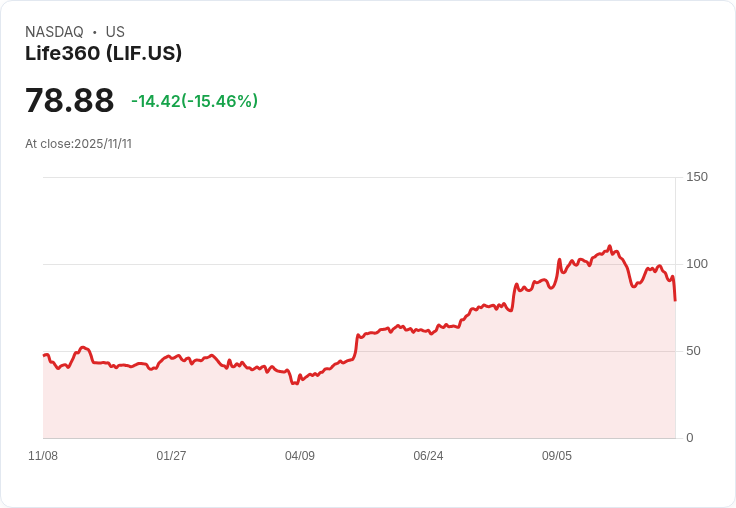
Task: Click the final endpoint of the red price line
Action: [675, 300]
